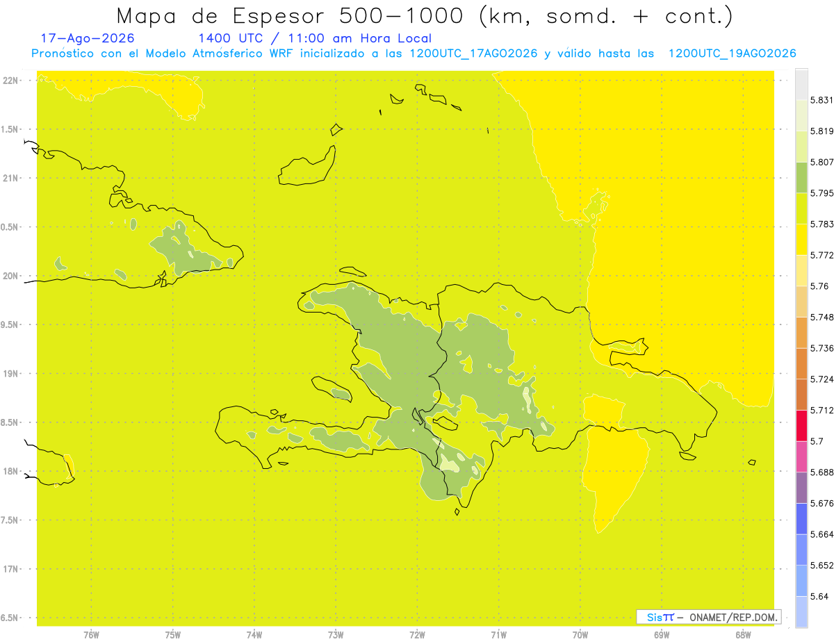
Task: Click the 5.664 color bar value
Action: 822,534
